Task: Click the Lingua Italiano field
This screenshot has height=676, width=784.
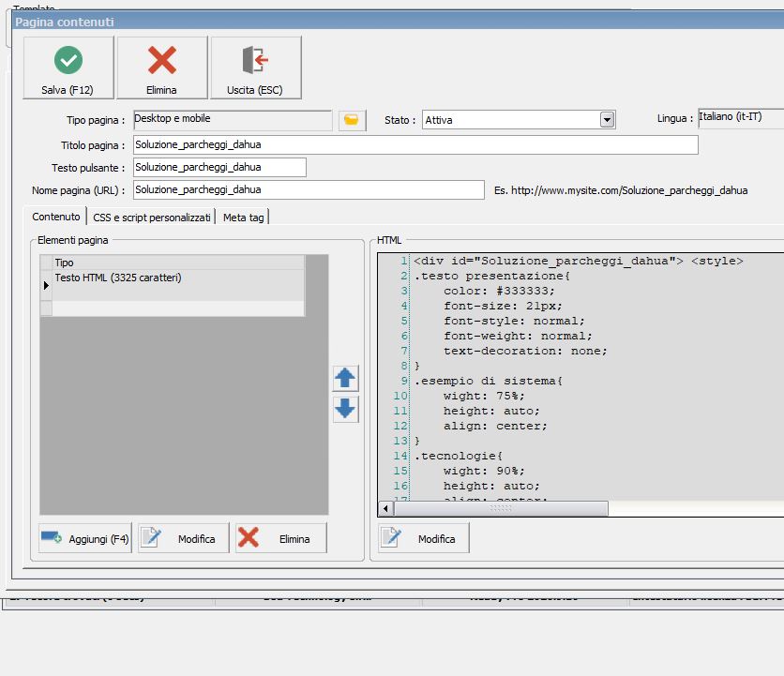Action: 741,118
